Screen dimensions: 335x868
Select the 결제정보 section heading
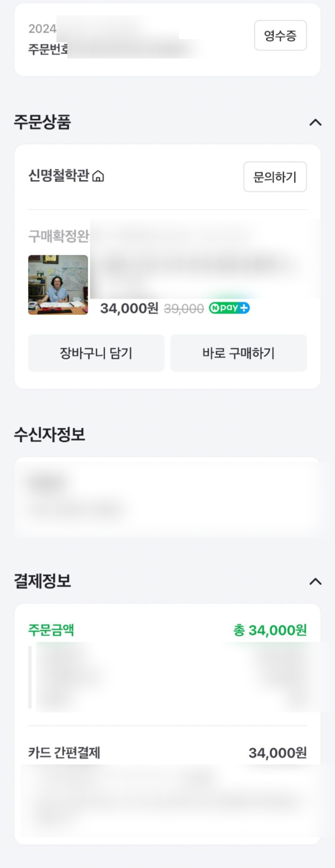(x=43, y=581)
